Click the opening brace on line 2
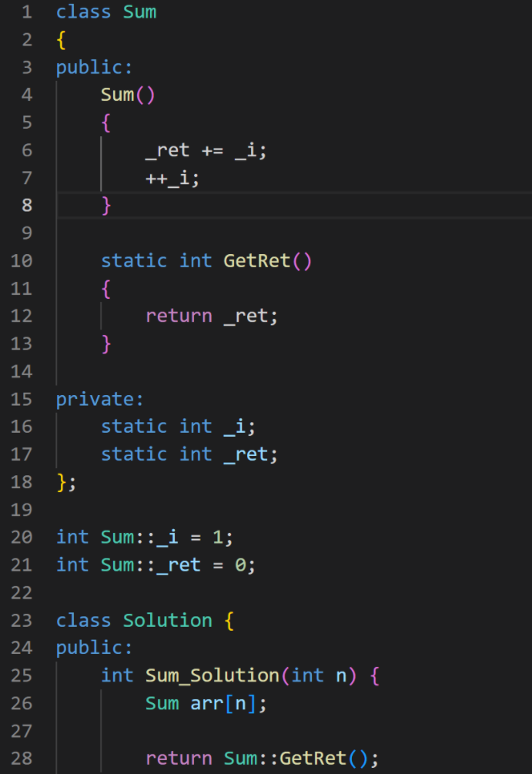Screen dimensions: 532x774 61,40
